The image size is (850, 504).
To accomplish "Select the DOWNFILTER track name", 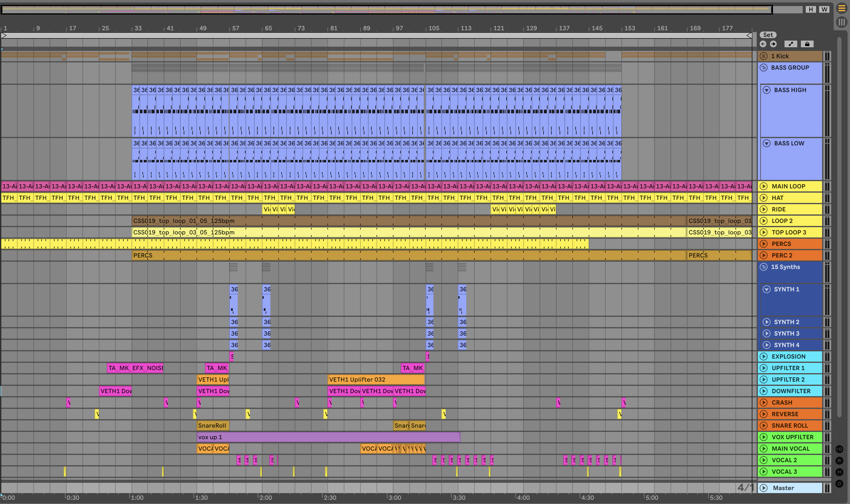I will point(791,391).
